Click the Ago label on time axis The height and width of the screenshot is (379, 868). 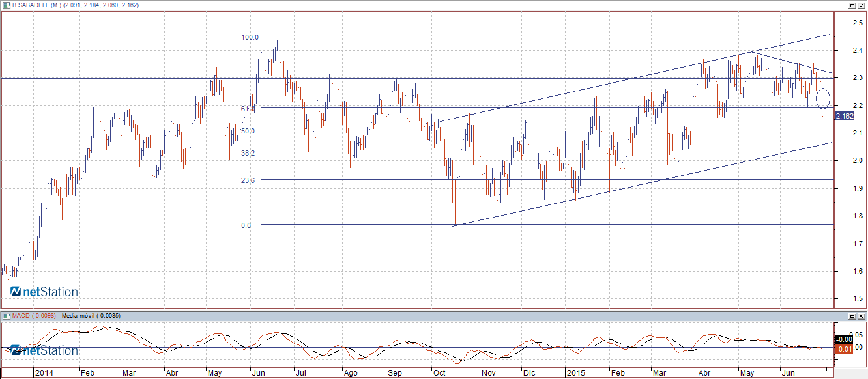pyautogui.click(x=351, y=374)
